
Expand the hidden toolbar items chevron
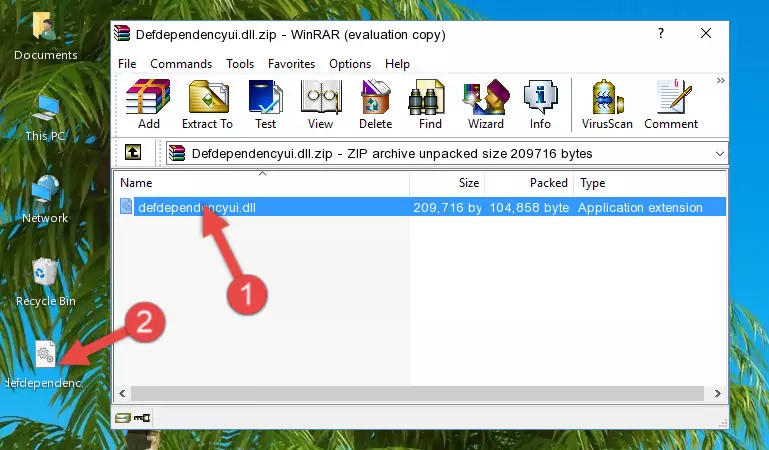click(x=720, y=80)
